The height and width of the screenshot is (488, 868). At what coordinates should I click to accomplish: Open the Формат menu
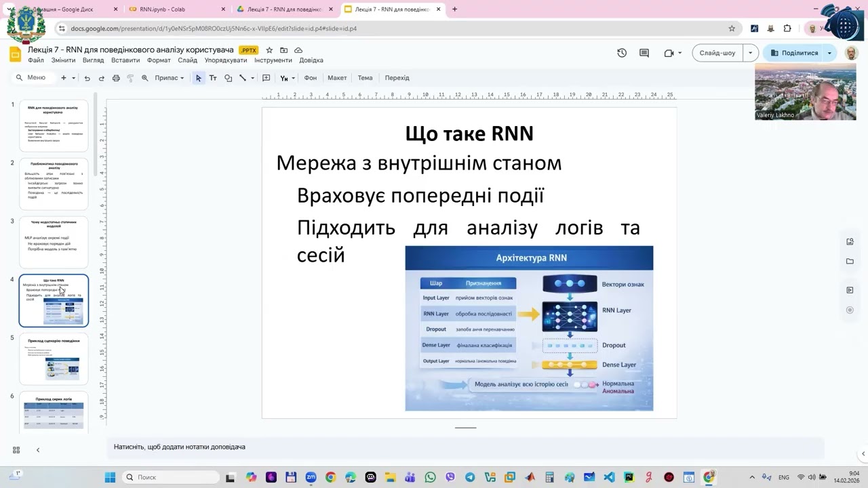tap(159, 60)
